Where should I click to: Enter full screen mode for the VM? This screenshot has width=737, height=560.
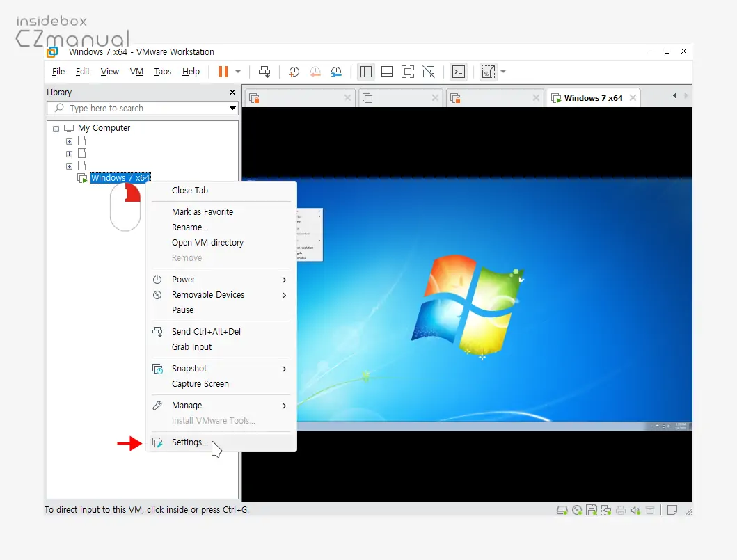[406, 72]
